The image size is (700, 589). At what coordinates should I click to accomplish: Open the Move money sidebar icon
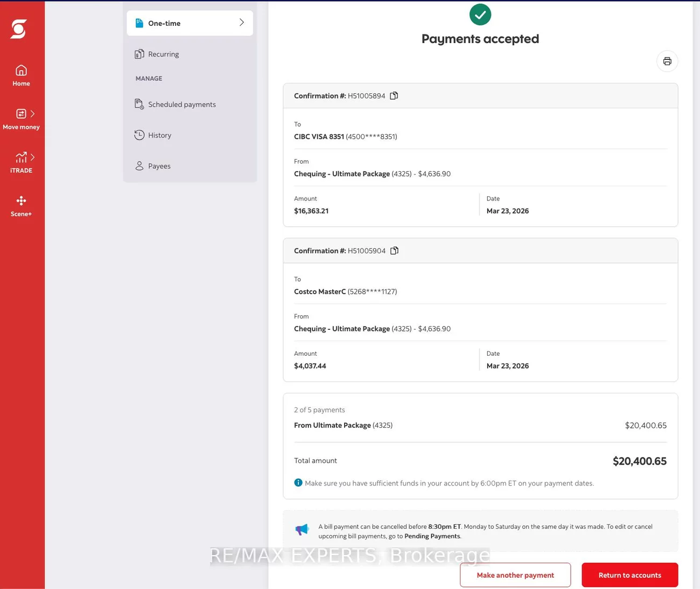[21, 114]
